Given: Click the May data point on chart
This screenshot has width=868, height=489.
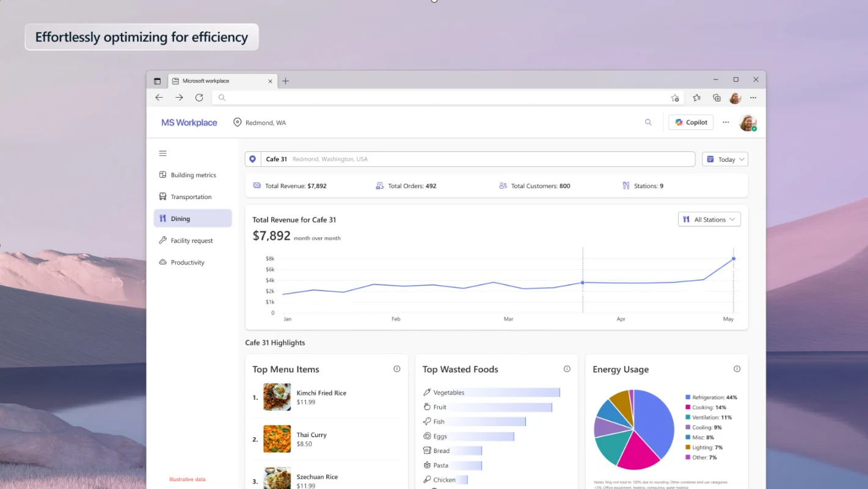Looking at the screenshot, I should pos(734,259).
